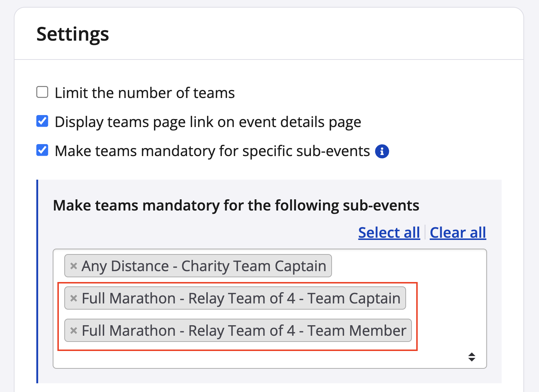Image resolution: width=539 pixels, height=392 pixels.
Task: Click the blue info icon beside mandatory teams
Action: [x=382, y=151]
